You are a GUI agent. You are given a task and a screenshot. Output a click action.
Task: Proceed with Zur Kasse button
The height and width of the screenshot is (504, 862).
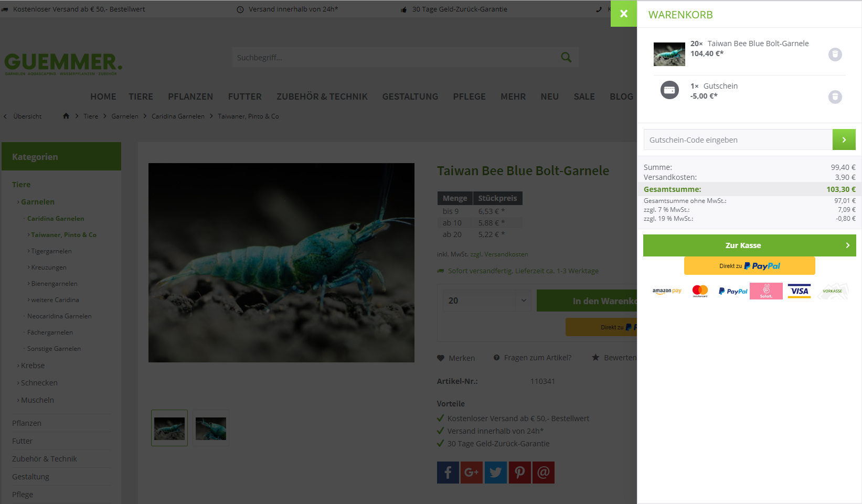pos(750,245)
